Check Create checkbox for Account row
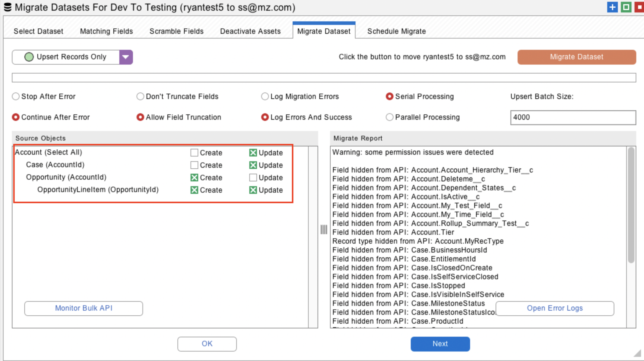Viewport: 644px width, 361px height. click(x=194, y=153)
